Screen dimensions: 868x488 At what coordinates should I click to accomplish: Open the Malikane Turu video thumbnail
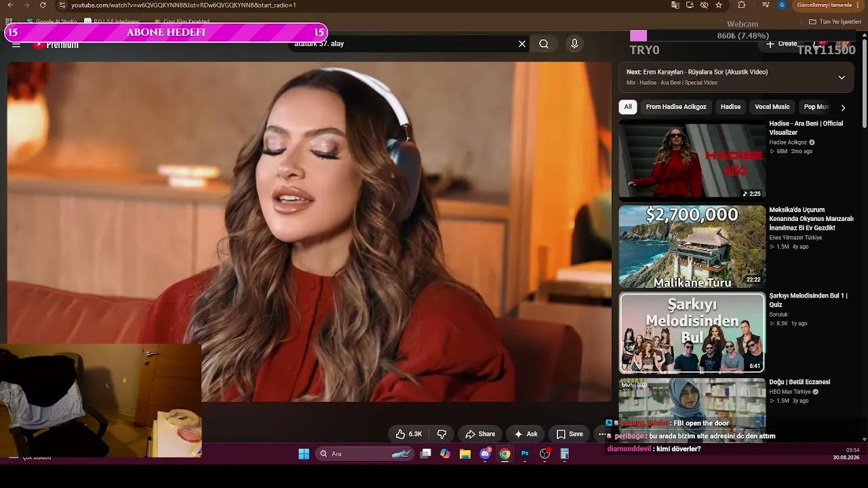tap(692, 247)
